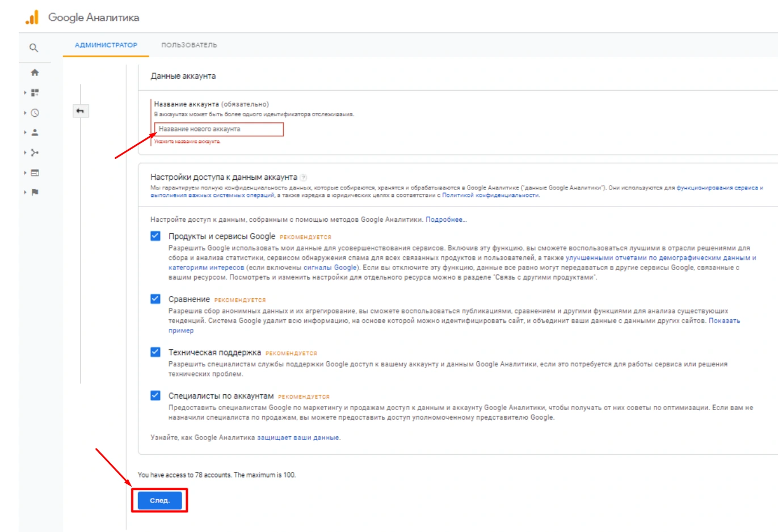Click the back arrow button
Image resolution: width=778 pixels, height=532 pixels.
pos(81,111)
